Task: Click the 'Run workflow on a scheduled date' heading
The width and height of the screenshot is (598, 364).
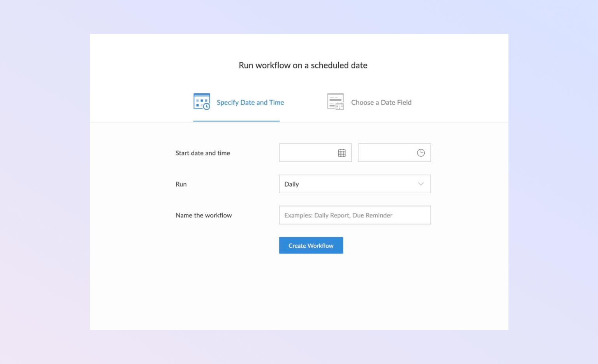Action: click(x=303, y=65)
